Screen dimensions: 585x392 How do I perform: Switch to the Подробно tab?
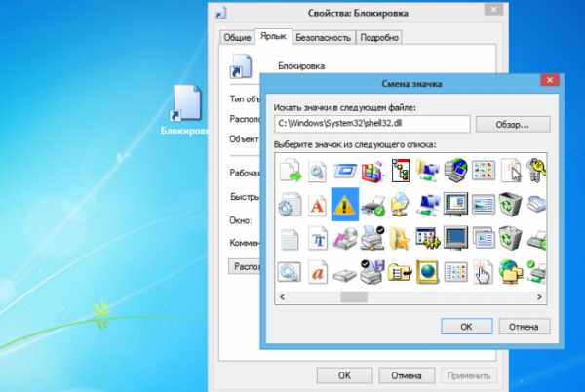[379, 37]
